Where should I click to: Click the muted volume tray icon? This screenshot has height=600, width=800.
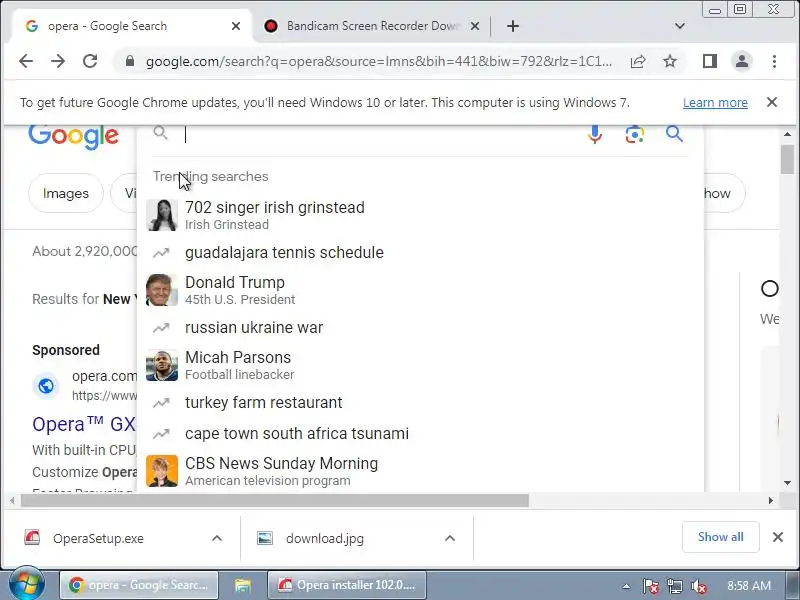[698, 586]
